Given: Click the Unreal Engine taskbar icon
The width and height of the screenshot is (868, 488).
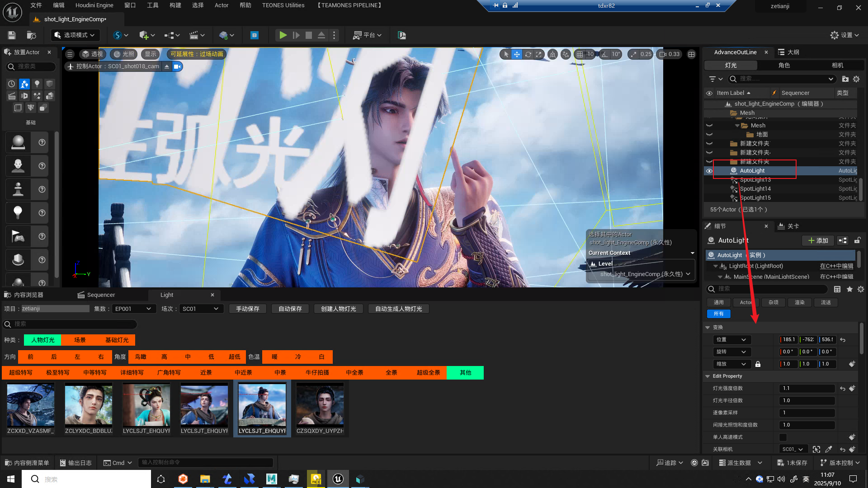Looking at the screenshot, I should pyautogui.click(x=338, y=479).
